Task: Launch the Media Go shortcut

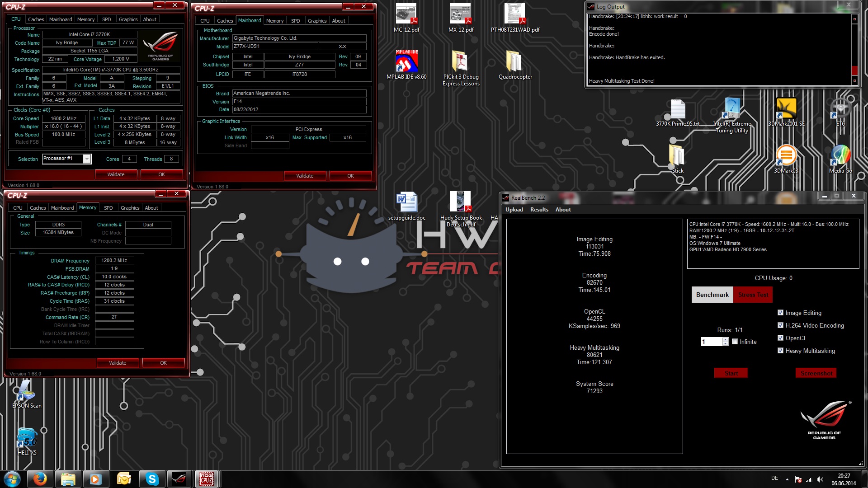Action: [840, 159]
